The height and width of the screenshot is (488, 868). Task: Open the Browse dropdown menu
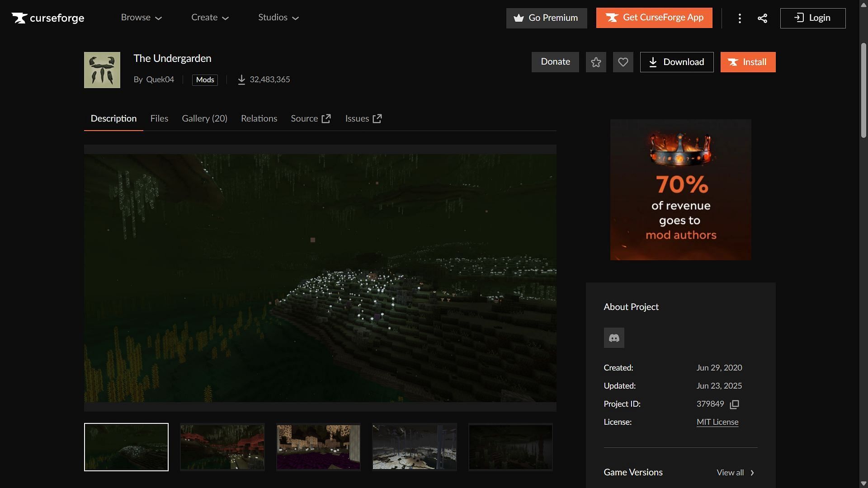pyautogui.click(x=141, y=18)
